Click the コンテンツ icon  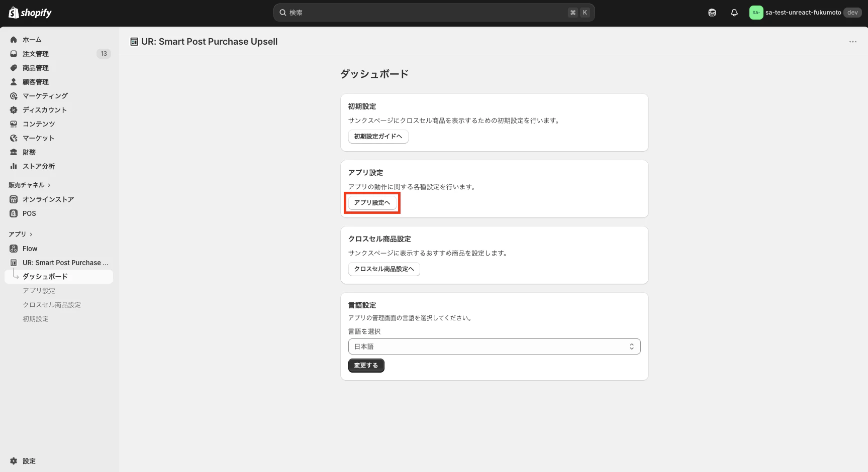[x=14, y=124]
